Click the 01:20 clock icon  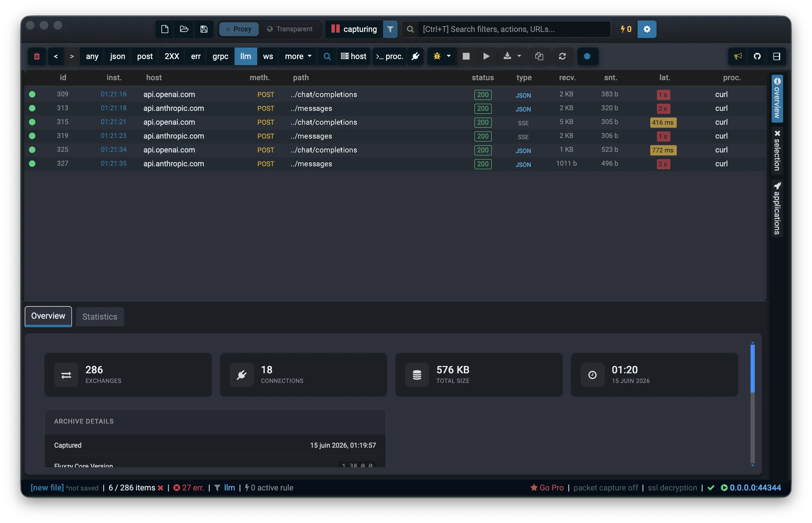(x=592, y=374)
